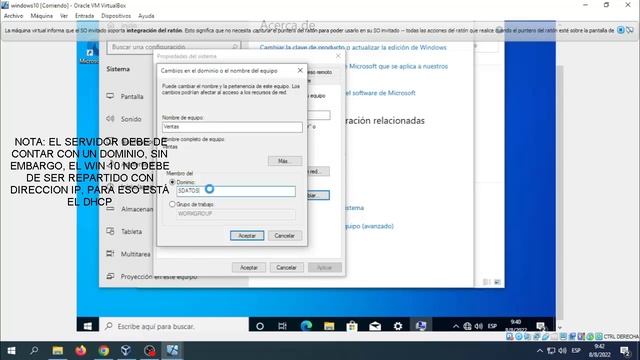
Task: Click Aceptar in Propiedades del sistema
Action: pos(249,267)
